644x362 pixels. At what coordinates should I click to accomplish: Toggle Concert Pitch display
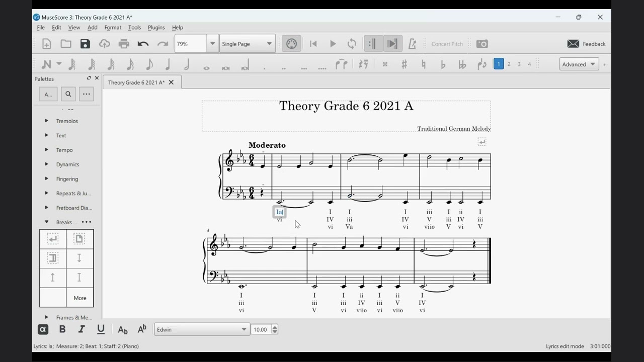tap(447, 44)
